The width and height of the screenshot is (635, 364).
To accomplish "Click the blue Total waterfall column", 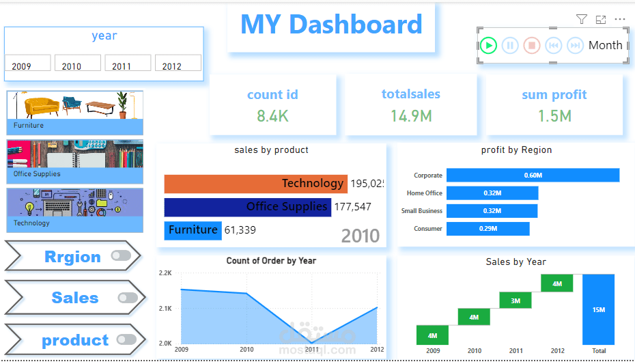I will (x=599, y=309).
